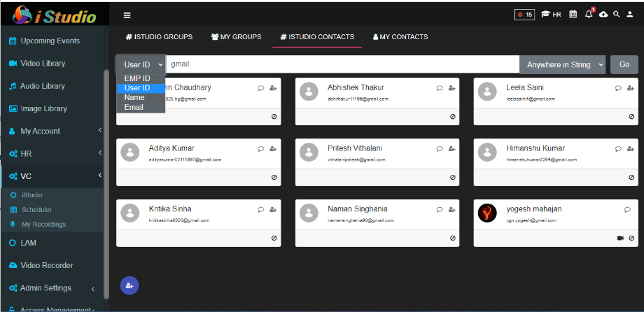This screenshot has height=312, width=644.
Task: Click chat bubble on yogesh mahajan card
Action: (627, 209)
